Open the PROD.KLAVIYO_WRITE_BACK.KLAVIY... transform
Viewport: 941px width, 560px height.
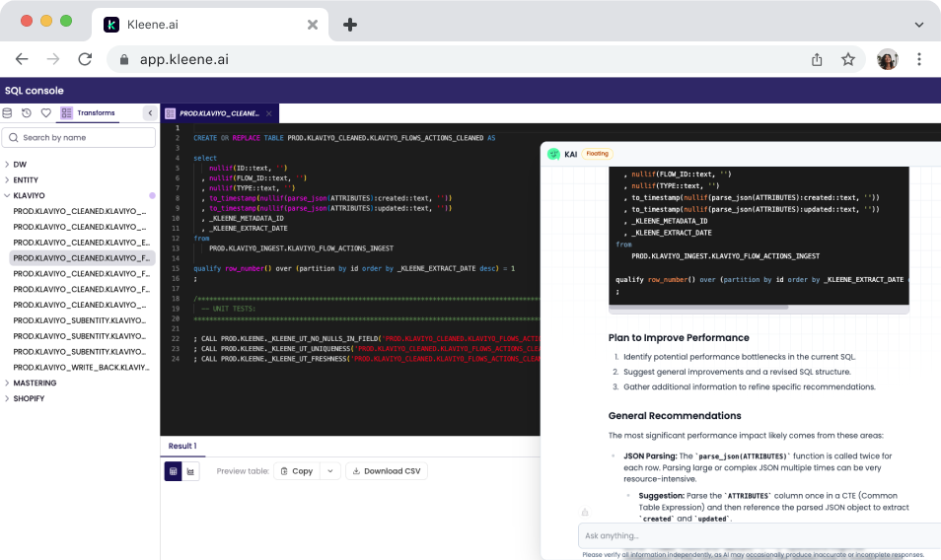tap(82, 367)
